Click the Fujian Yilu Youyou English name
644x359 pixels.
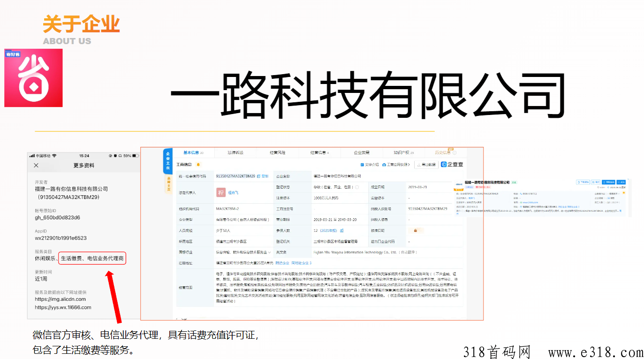click(355, 252)
